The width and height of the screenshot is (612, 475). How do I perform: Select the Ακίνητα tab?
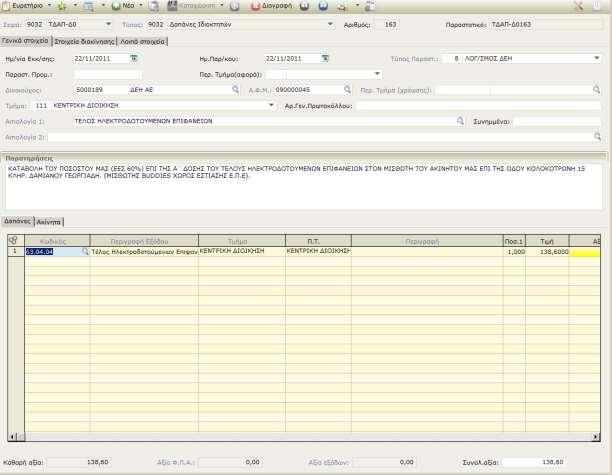click(x=49, y=222)
